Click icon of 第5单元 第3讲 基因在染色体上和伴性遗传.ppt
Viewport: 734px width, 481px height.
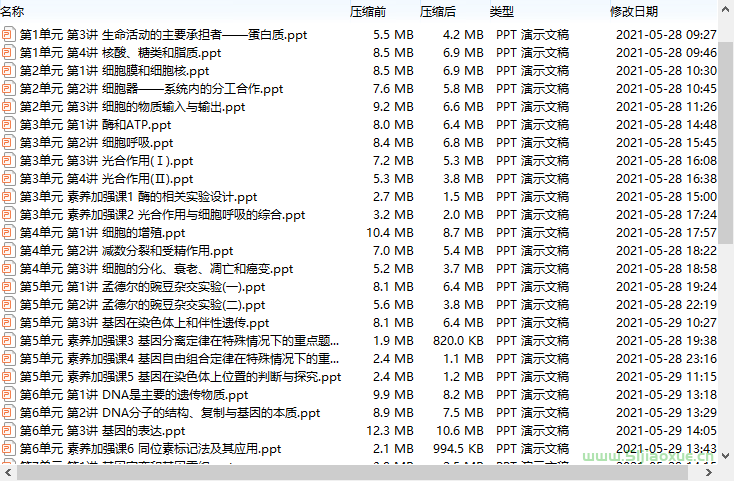pyautogui.click(x=8, y=323)
